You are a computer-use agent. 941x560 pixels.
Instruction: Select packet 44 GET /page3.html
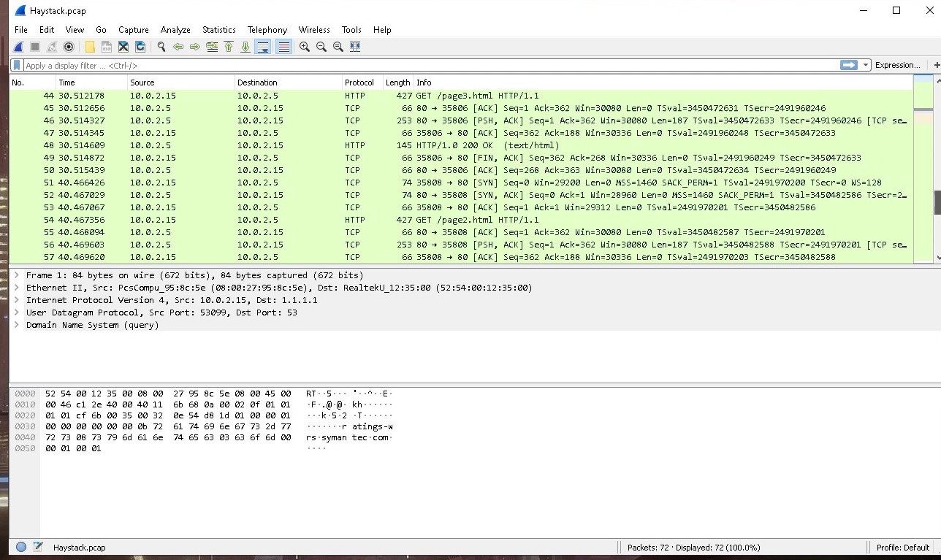click(462, 96)
